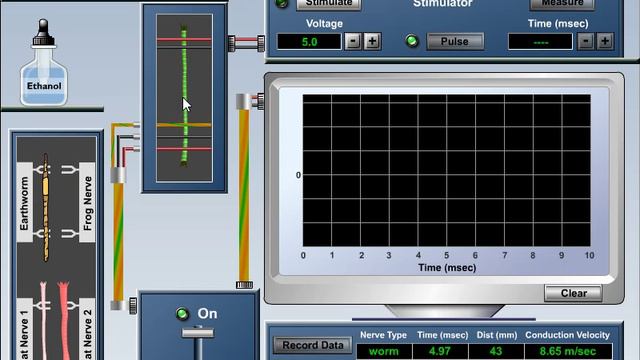
Task: Click the '43' distance cell
Action: click(x=496, y=351)
